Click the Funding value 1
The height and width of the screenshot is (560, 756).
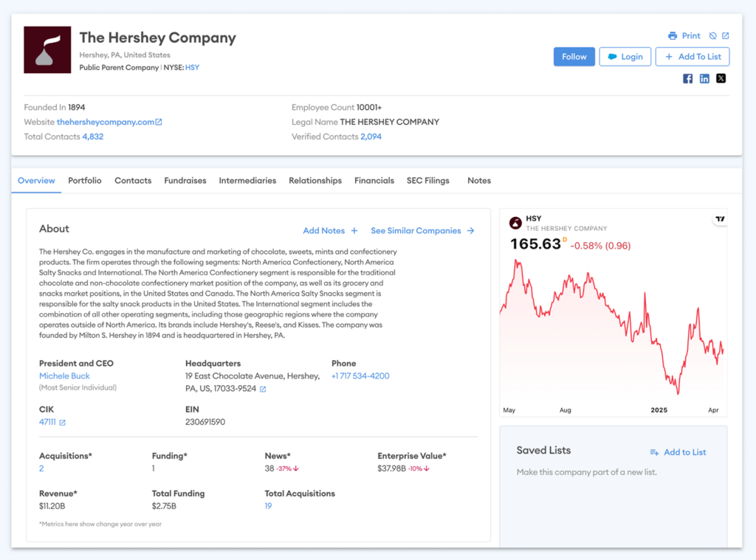click(x=154, y=469)
